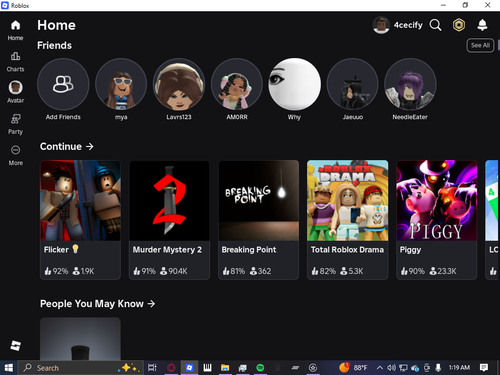Open friend Lavrs123's avatar
Viewport: 500px width, 375px height.
point(179,84)
